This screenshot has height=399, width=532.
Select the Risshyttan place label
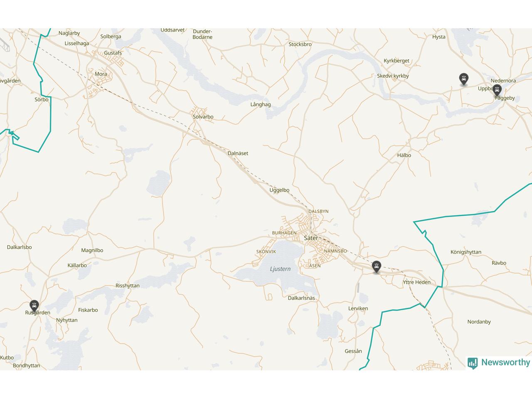click(x=128, y=286)
